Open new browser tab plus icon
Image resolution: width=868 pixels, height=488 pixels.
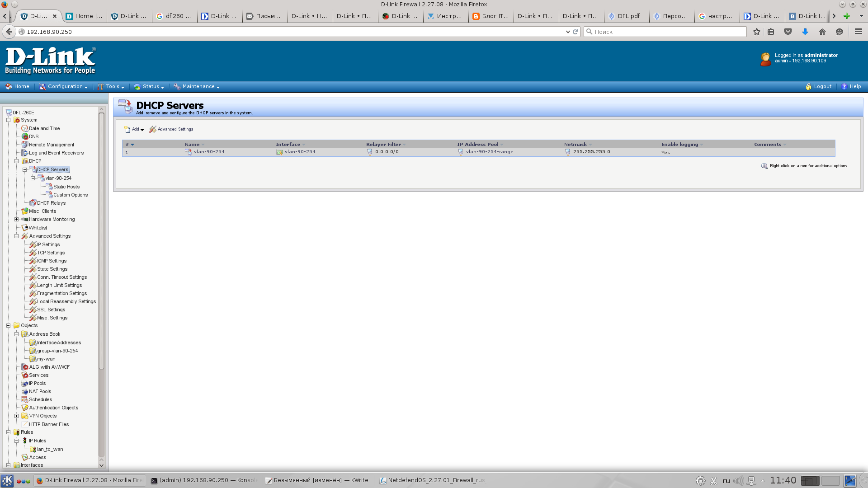pyautogui.click(x=846, y=16)
